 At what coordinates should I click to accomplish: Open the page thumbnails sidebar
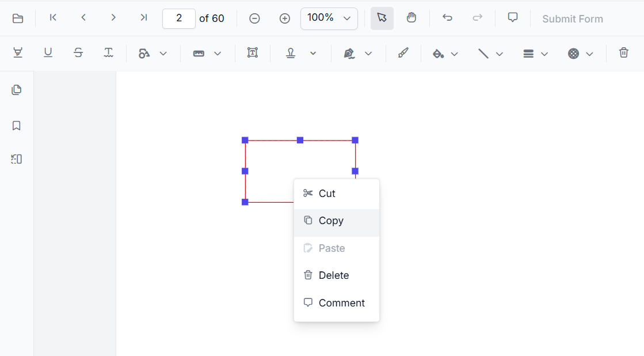(17, 90)
